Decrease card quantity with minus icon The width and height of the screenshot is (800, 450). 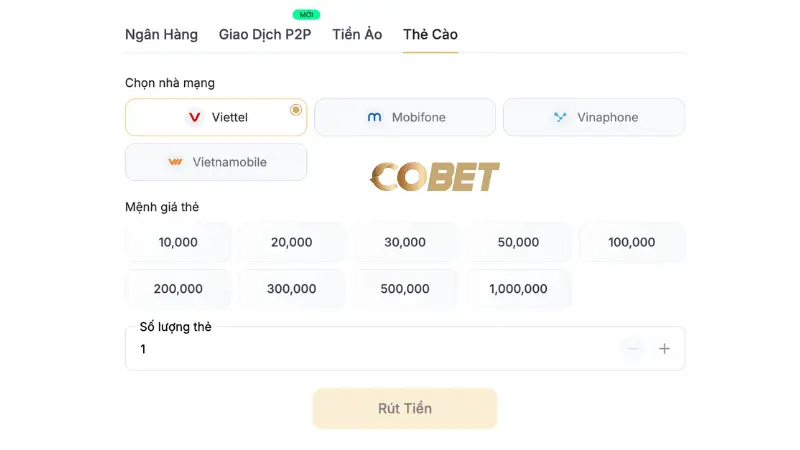[x=632, y=349]
